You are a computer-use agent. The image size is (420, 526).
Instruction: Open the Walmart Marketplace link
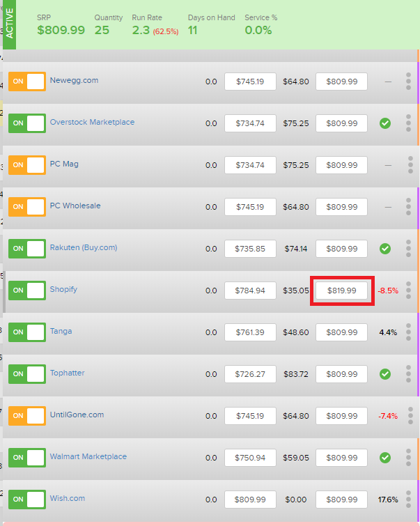[88, 456]
